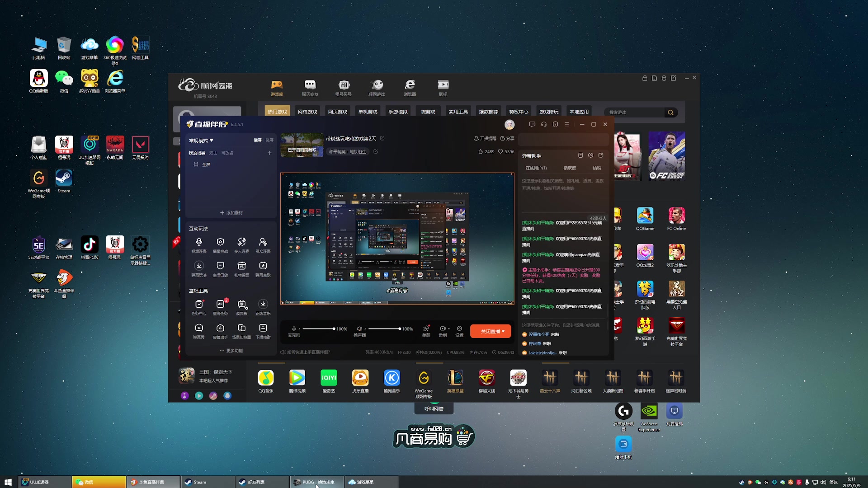Viewport: 868px width, 488px height.
Task: Click 添加素材 add source button
Action: (231, 213)
